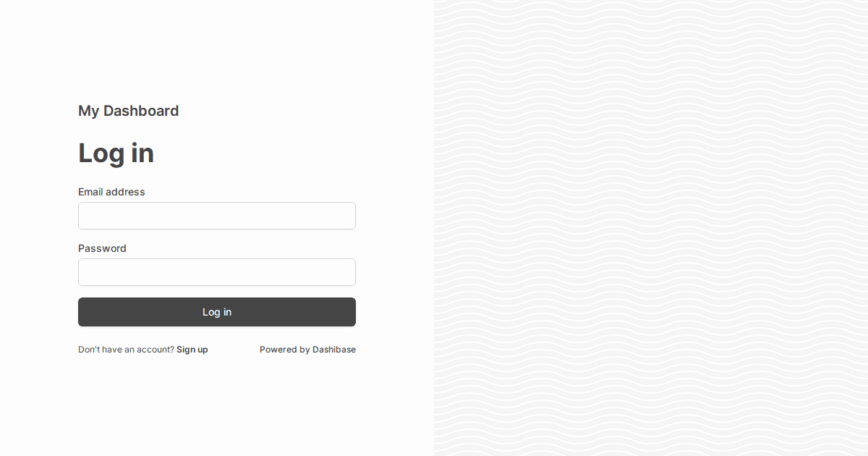Click the "Don't have an account?" text
Screen dimensions: 868x456
(126, 350)
